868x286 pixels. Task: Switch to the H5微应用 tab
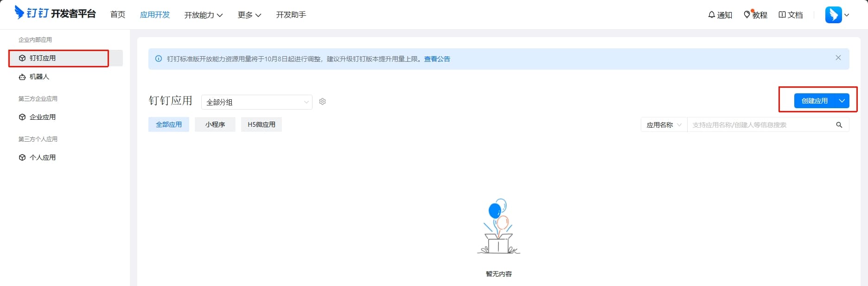[262, 124]
